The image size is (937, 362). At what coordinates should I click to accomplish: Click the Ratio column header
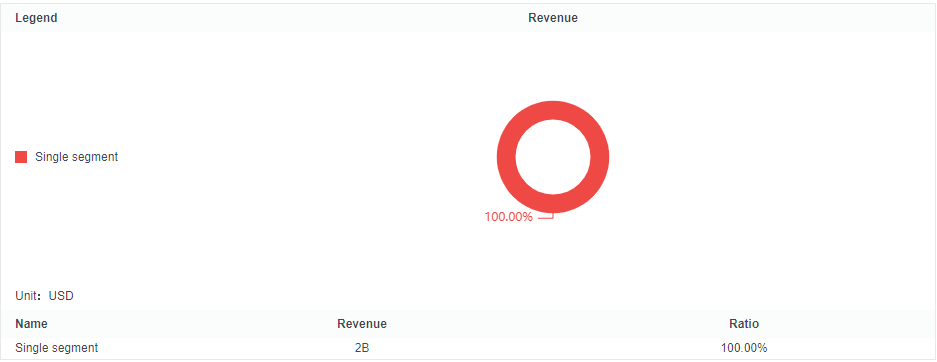[x=744, y=324]
